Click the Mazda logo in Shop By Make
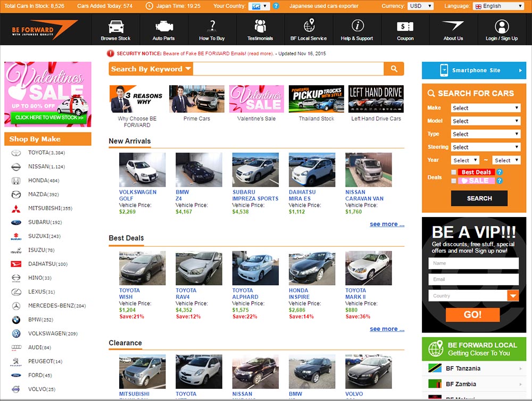 tap(16, 195)
